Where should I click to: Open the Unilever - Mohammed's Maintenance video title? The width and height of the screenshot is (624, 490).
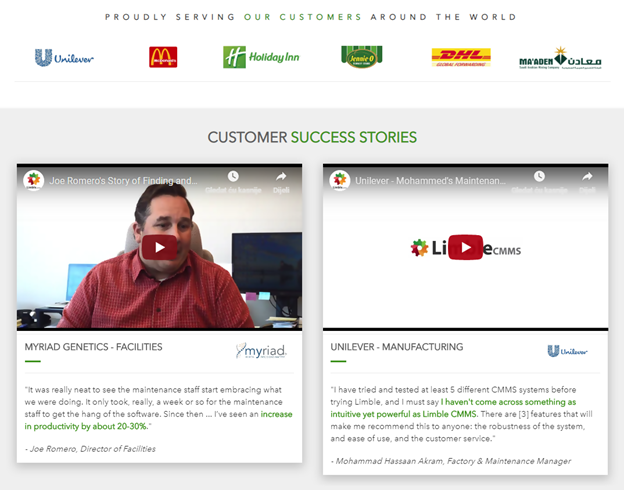pos(430,181)
